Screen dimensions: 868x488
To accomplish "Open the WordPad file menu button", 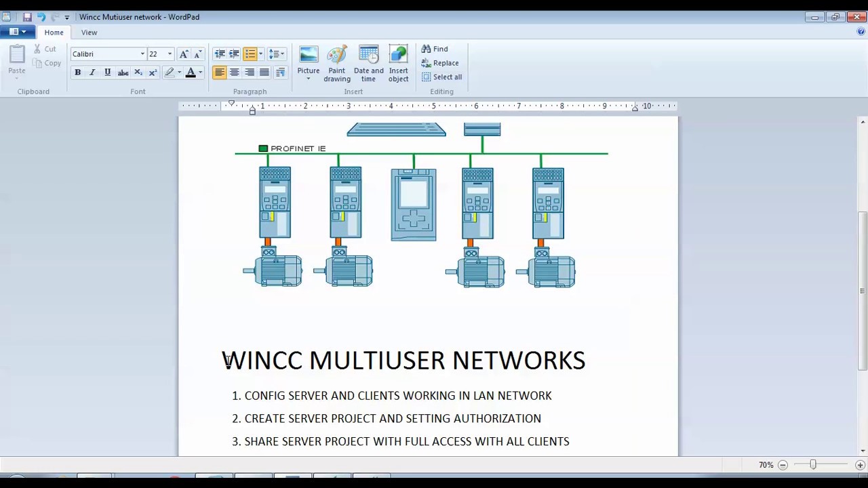I will point(18,32).
